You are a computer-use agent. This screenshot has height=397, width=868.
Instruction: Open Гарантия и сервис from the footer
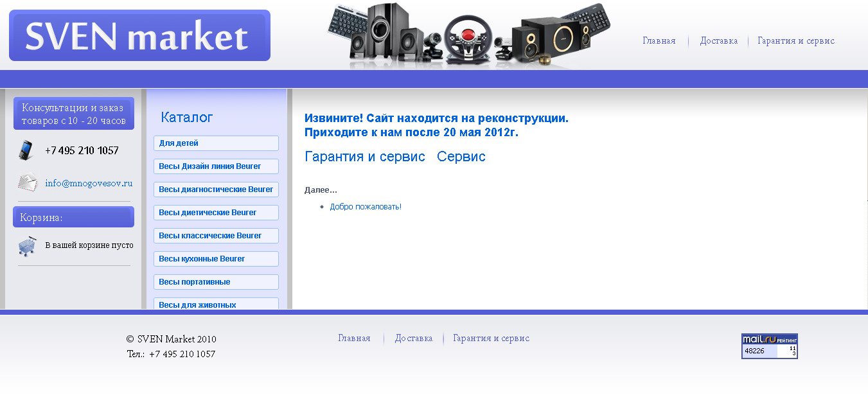[x=491, y=337]
